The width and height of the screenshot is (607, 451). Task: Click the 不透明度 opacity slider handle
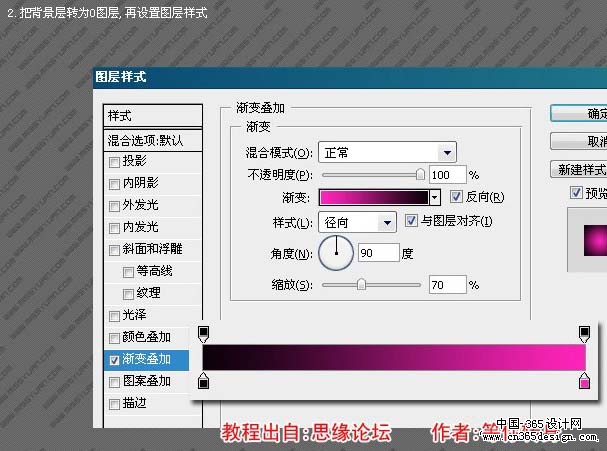[x=420, y=175]
